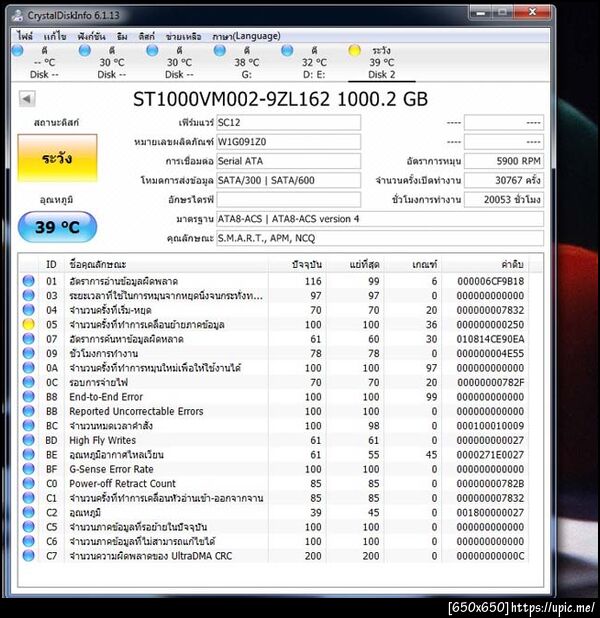Click the CrystalDiskInfo title bar app icon
Screen dimensions: 600x618
[x=17, y=15]
